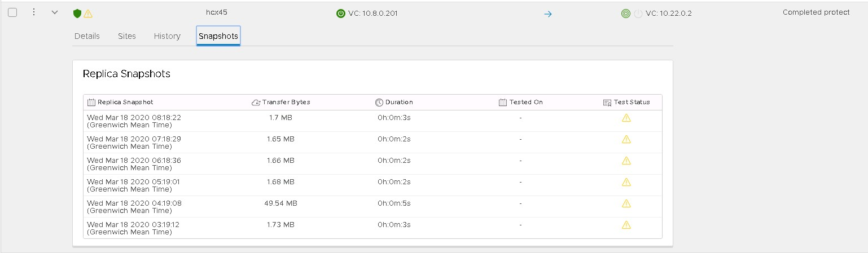
Task: Click test status warning for 06:18:36 snapshot
Action: (x=626, y=161)
